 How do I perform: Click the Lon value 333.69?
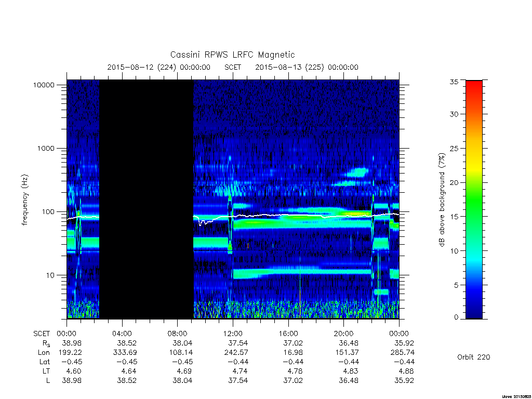[x=125, y=353]
